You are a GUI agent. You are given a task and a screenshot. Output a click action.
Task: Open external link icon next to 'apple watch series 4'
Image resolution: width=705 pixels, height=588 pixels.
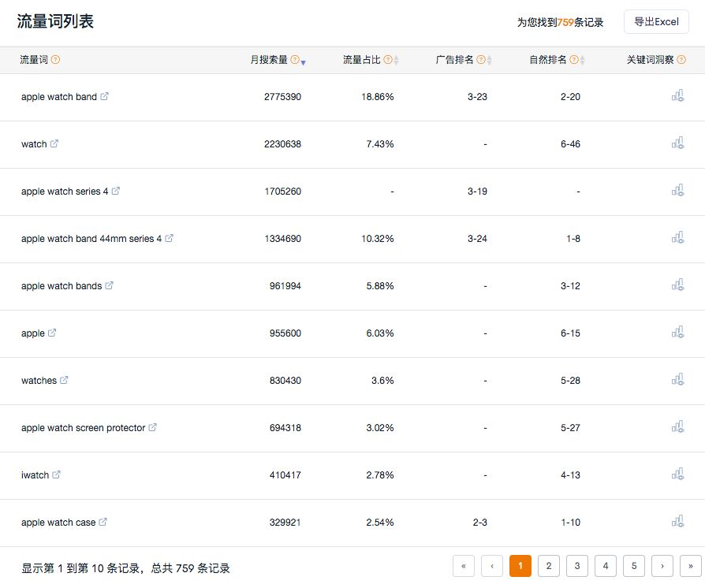[x=116, y=191]
